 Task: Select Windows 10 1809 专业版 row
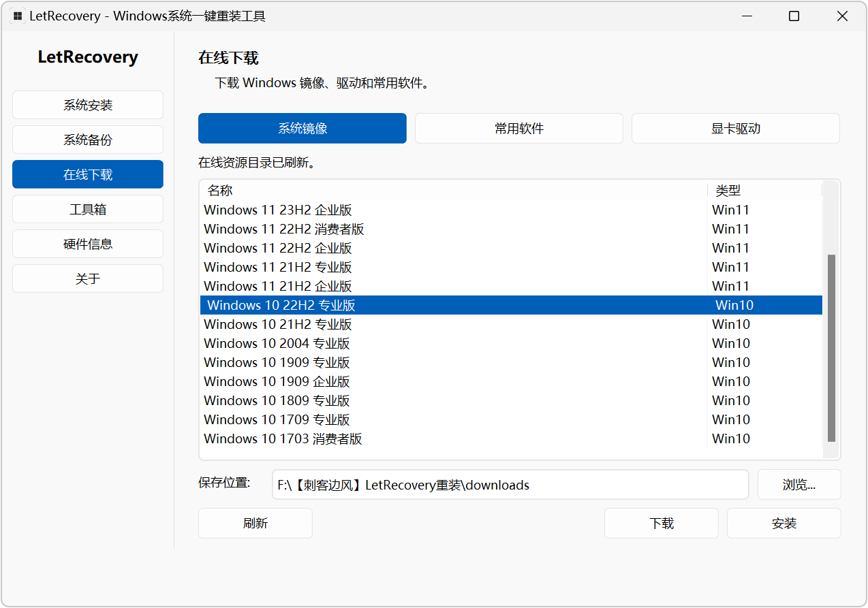coord(511,400)
